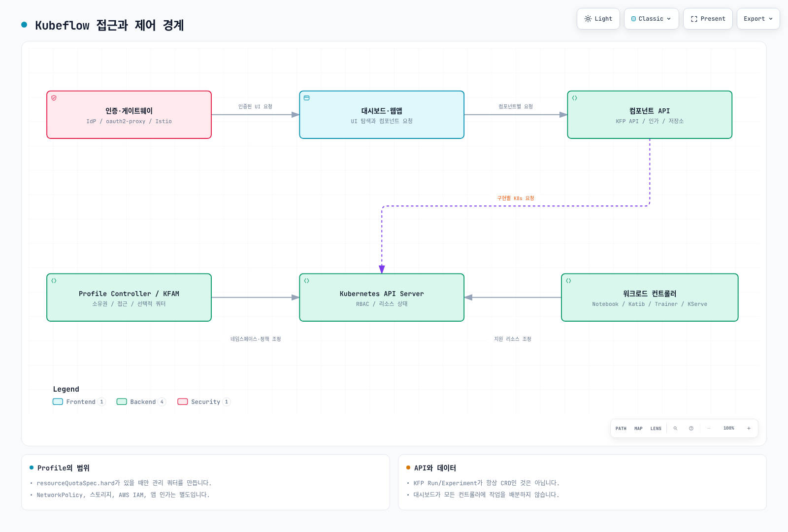Click the sun icon in Light button
Screen dimensions: 788x532
pos(588,19)
